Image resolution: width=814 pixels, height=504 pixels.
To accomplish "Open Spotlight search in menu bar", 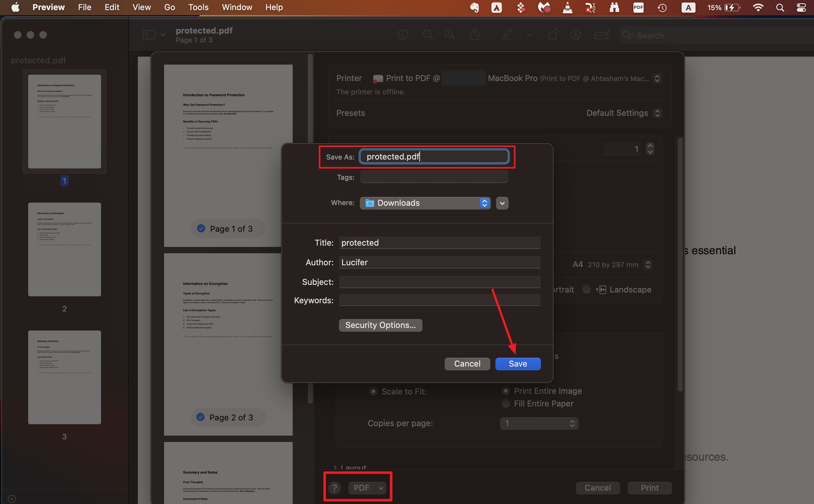I will coord(780,7).
